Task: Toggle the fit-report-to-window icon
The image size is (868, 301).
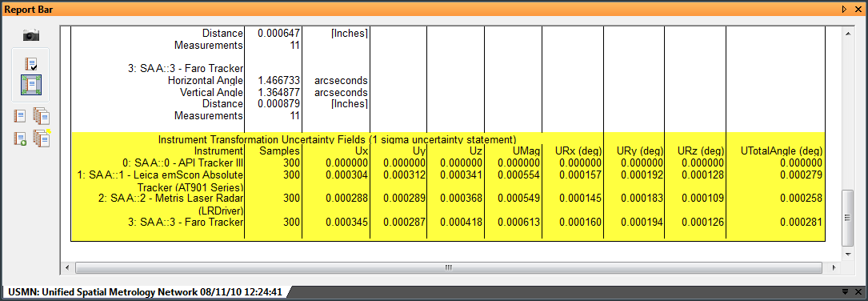Action: 31,86
